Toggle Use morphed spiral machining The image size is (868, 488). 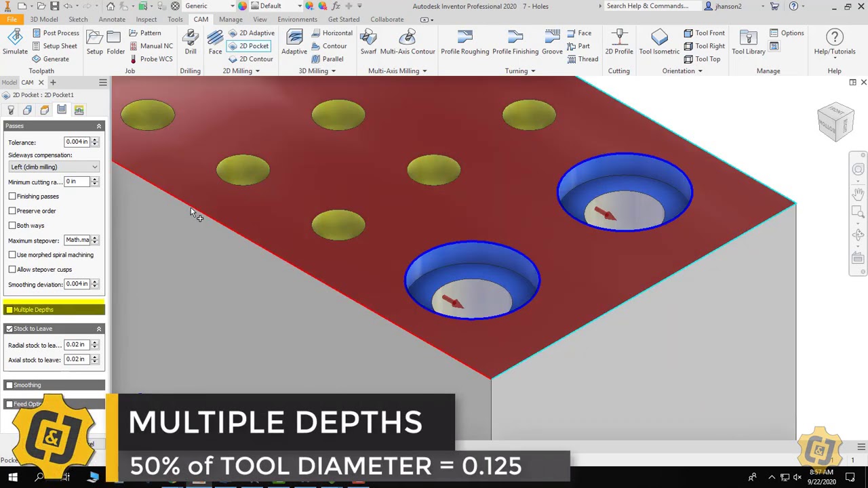12,255
